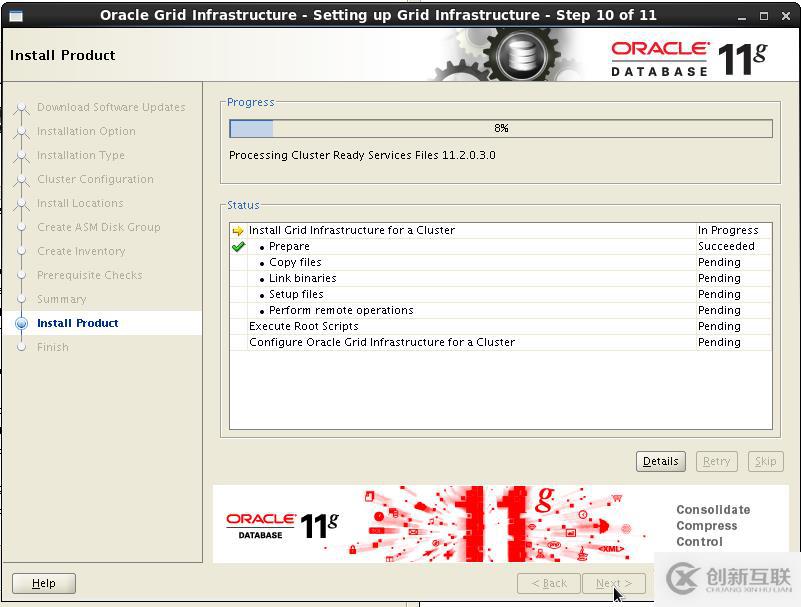Click the Next button

click(614, 583)
